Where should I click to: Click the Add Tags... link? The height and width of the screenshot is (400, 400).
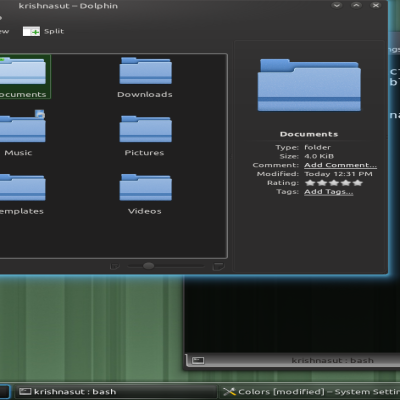coord(328,192)
